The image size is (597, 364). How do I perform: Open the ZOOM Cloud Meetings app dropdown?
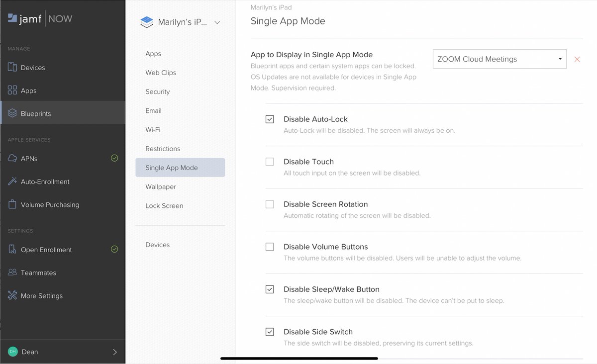pyautogui.click(x=499, y=59)
